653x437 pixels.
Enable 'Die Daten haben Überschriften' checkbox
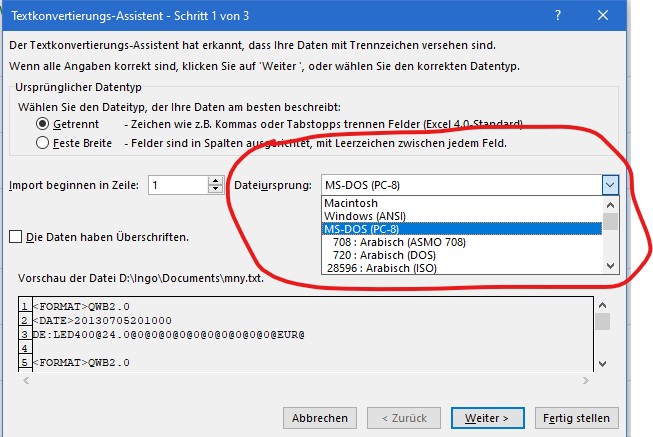[15, 237]
